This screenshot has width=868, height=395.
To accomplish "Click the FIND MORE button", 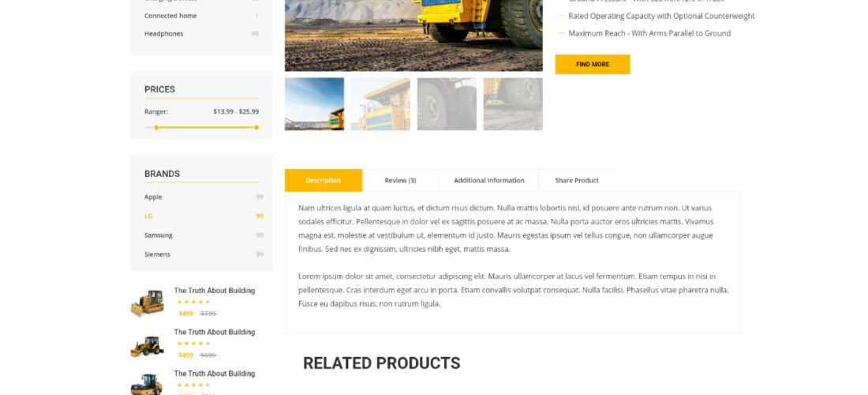I will click(x=593, y=64).
